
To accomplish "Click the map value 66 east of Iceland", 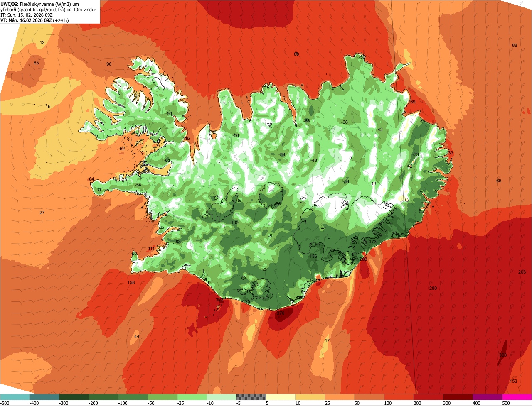I will tap(499, 181).
